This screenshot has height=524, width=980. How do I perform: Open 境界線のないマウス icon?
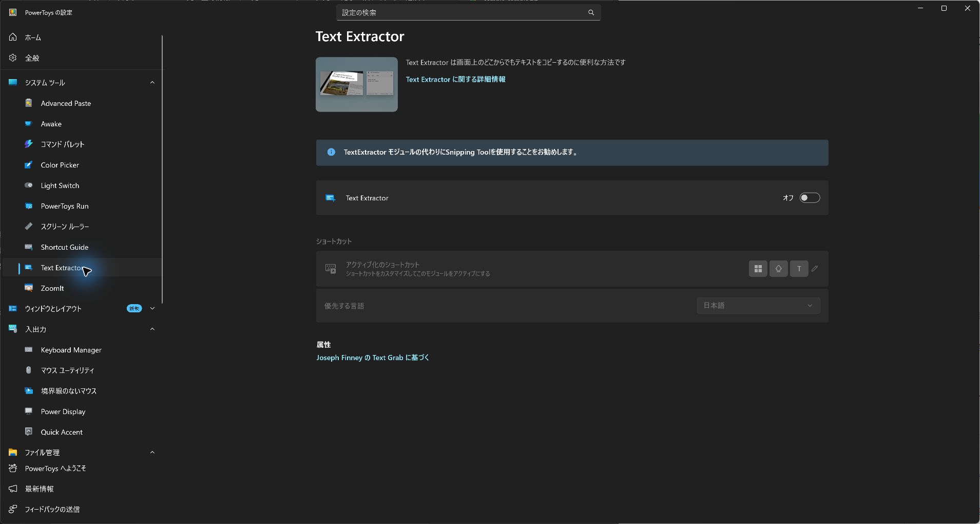(x=29, y=390)
